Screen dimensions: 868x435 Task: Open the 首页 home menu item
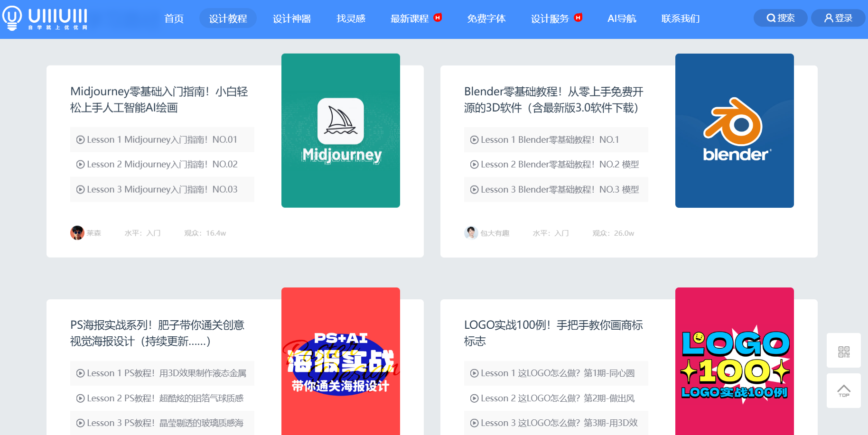pos(174,19)
